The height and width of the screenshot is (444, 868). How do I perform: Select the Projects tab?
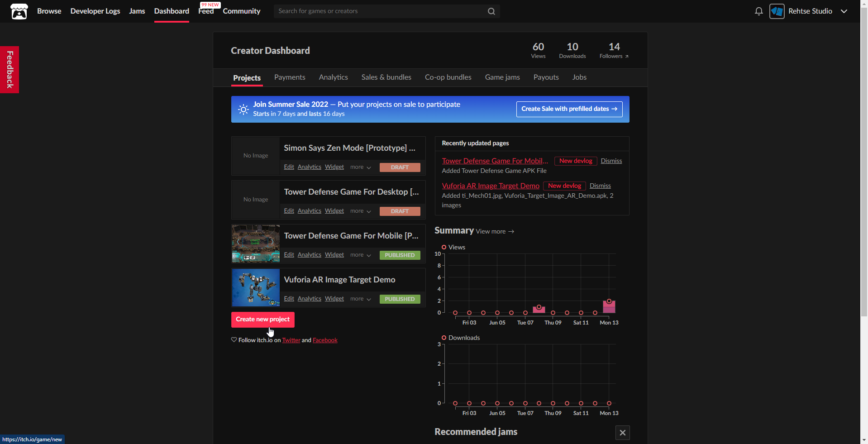point(247,78)
